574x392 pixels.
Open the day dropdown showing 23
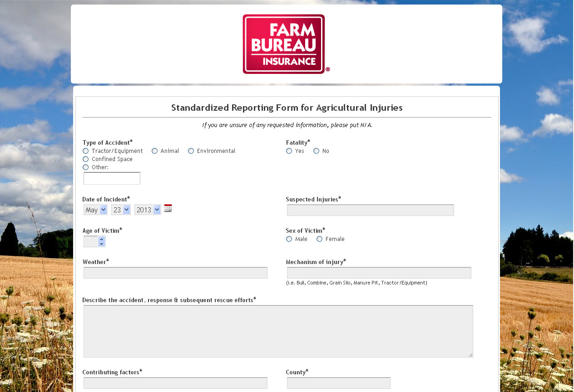(121, 210)
